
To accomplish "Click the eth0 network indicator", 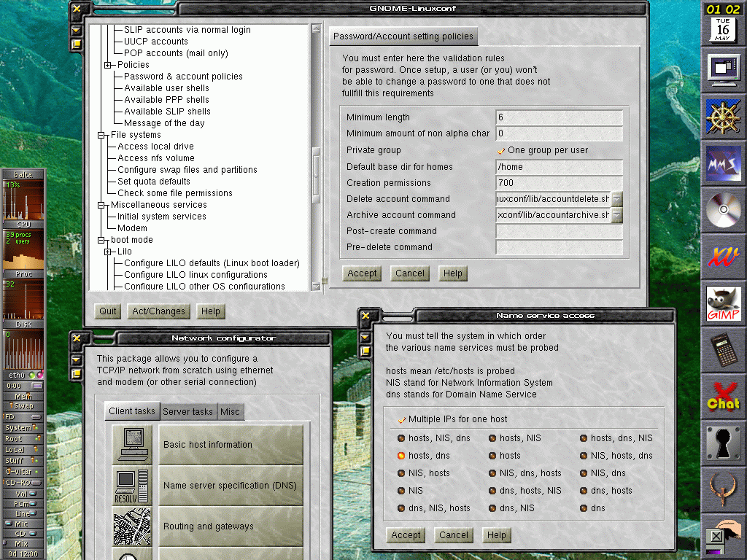I will pos(23,376).
